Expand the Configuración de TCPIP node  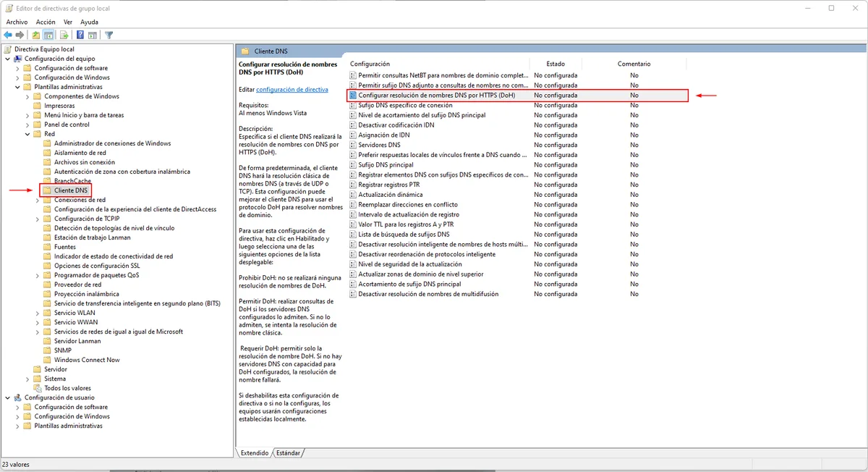tap(38, 219)
